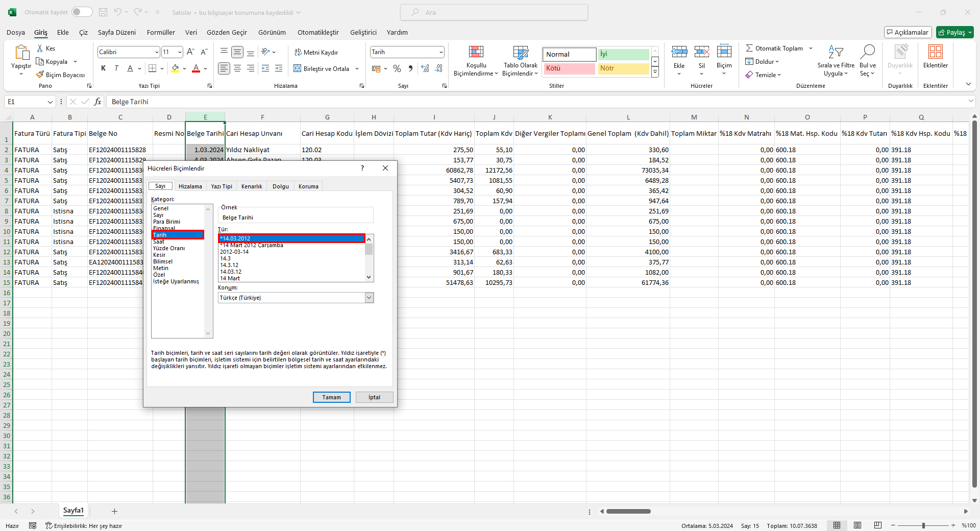Viewport: 980px width, 531px height.
Task: Click the insert function fx icon
Action: coord(97,102)
